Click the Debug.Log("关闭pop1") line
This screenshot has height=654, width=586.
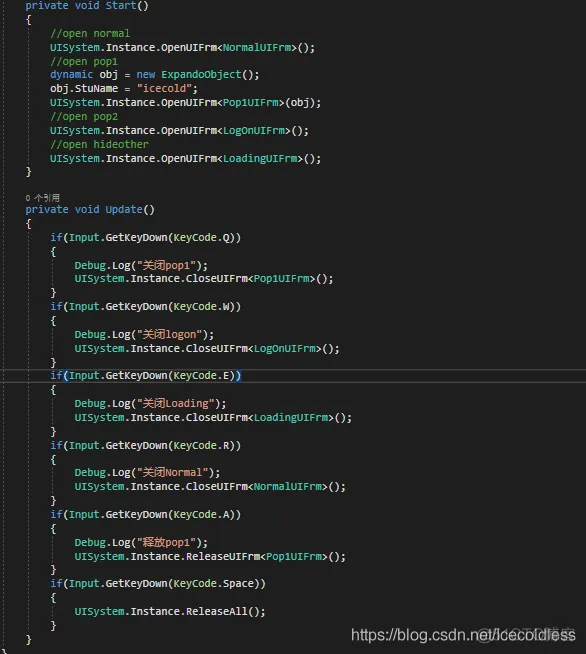click(x=141, y=265)
